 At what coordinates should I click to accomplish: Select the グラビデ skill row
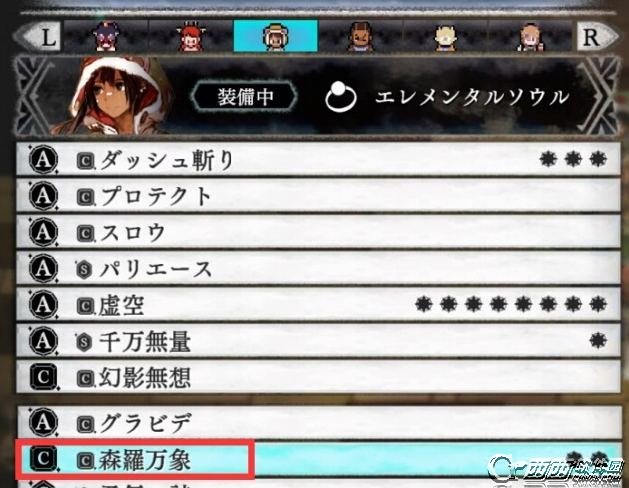point(318,422)
